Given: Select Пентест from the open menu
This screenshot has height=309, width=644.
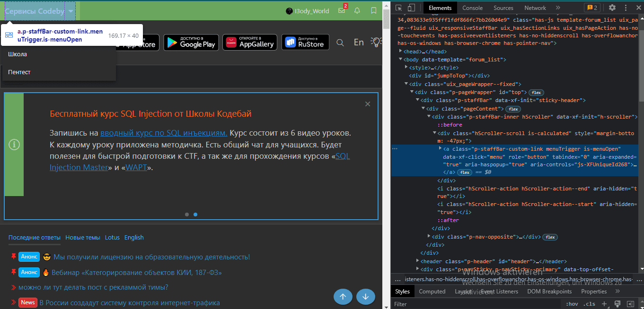Looking at the screenshot, I should pos(19,72).
